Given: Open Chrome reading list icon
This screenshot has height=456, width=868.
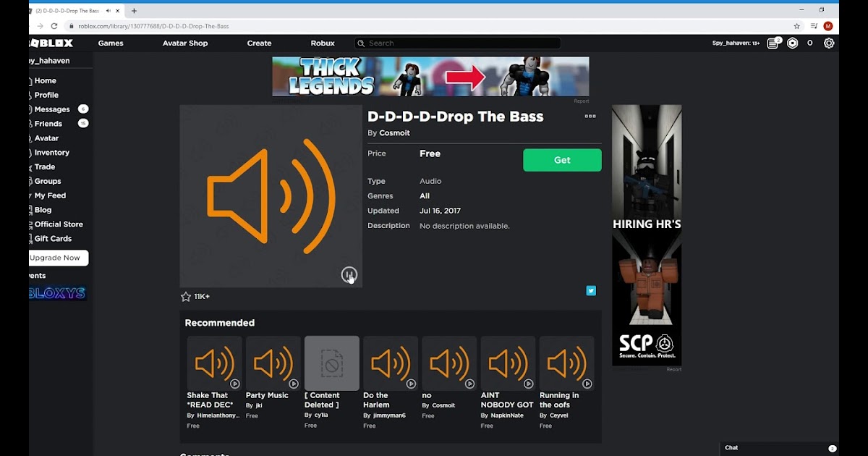Looking at the screenshot, I should [814, 26].
